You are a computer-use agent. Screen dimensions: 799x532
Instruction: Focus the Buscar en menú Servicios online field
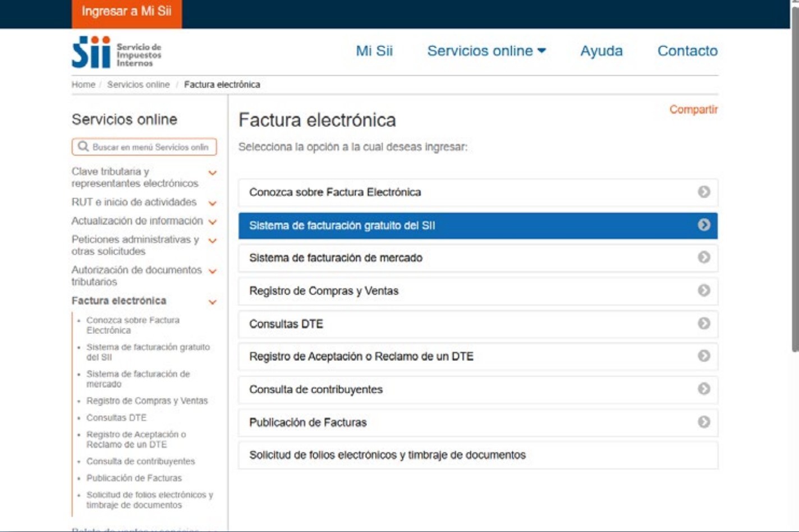(x=144, y=147)
